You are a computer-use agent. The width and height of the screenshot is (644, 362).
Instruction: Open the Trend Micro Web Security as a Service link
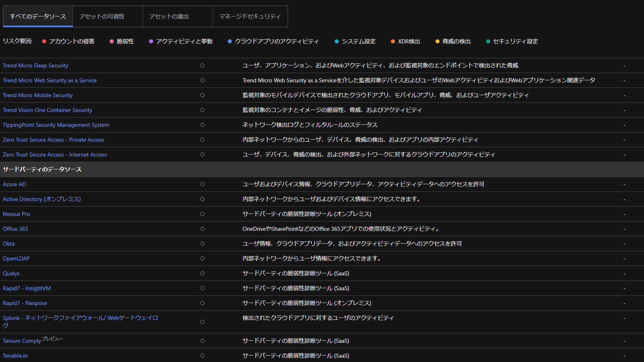click(50, 80)
